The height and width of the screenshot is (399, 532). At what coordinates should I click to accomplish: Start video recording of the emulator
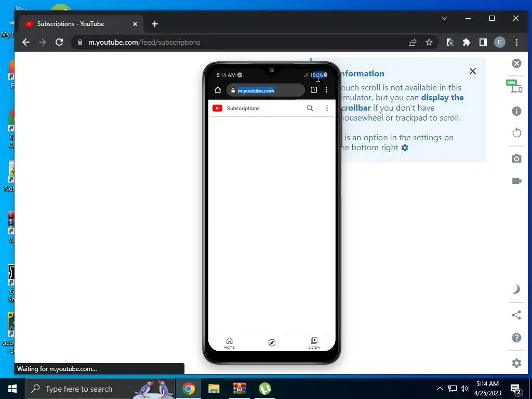click(516, 181)
